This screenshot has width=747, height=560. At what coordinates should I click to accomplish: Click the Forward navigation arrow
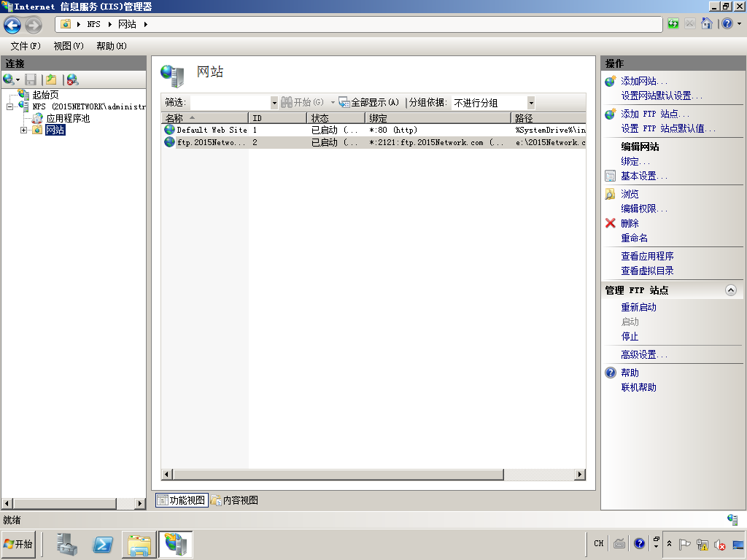click(x=34, y=25)
